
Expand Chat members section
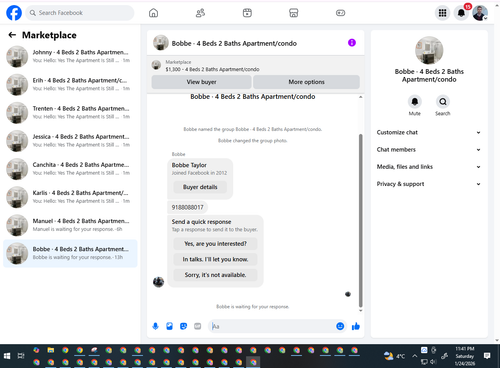point(429,150)
